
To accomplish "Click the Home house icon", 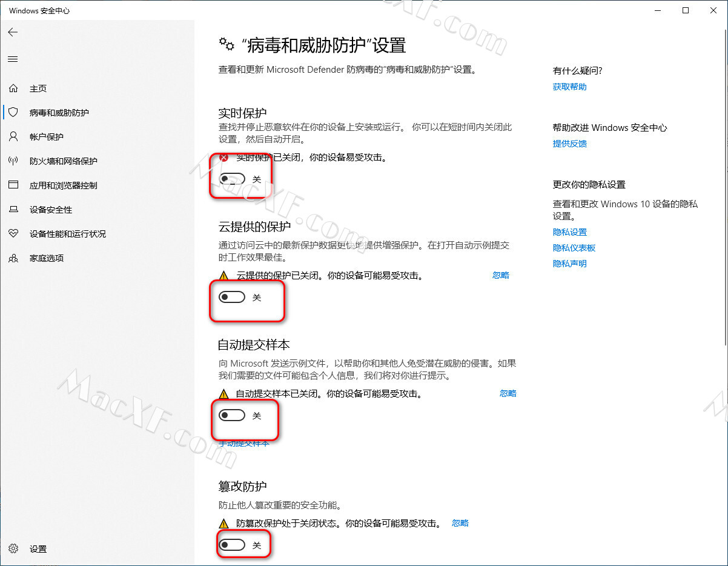I will (13, 88).
